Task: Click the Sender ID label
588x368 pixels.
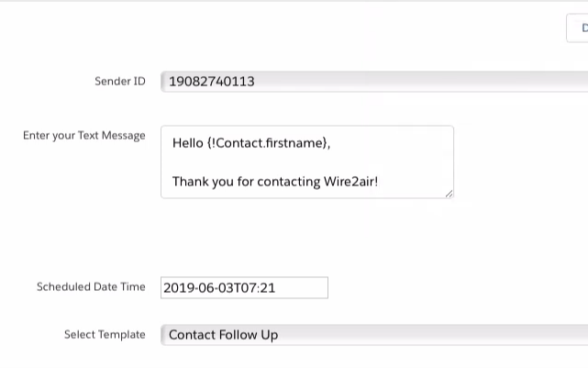Action: point(119,82)
